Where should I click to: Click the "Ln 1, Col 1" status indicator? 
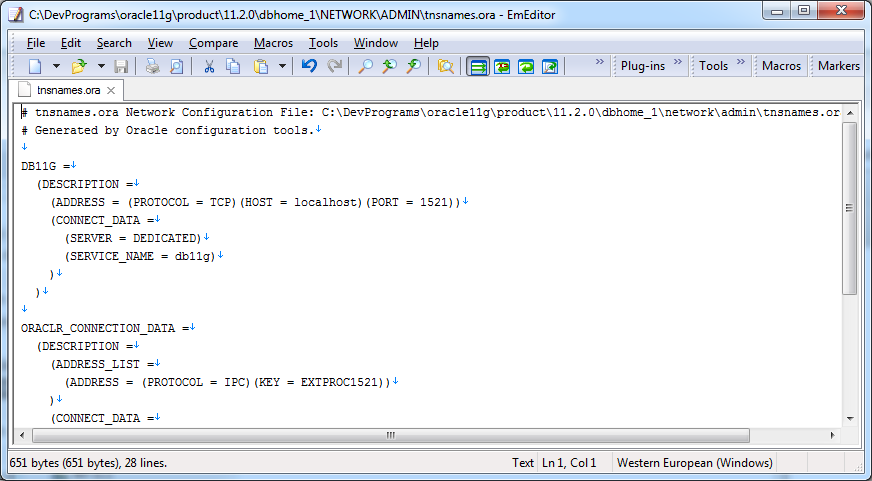pyautogui.click(x=569, y=463)
